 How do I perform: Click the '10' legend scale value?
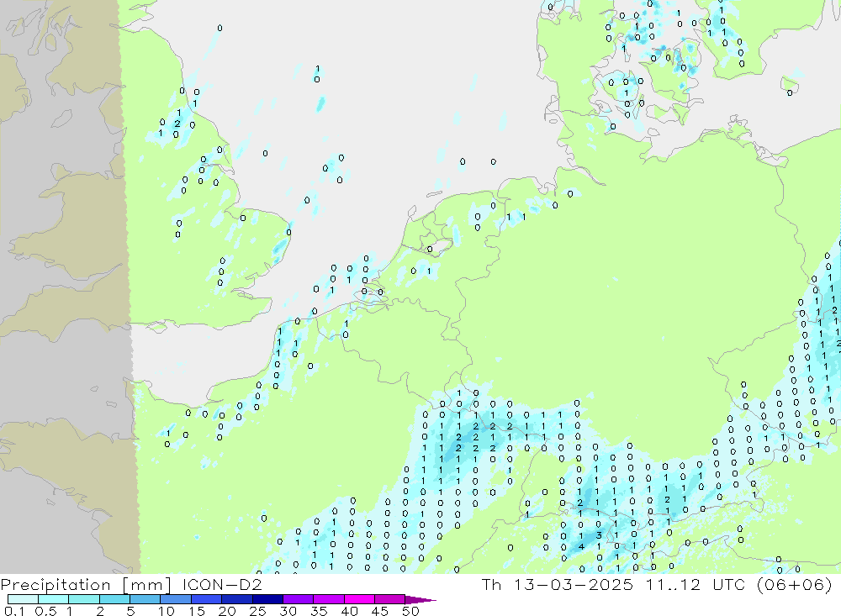167,611
